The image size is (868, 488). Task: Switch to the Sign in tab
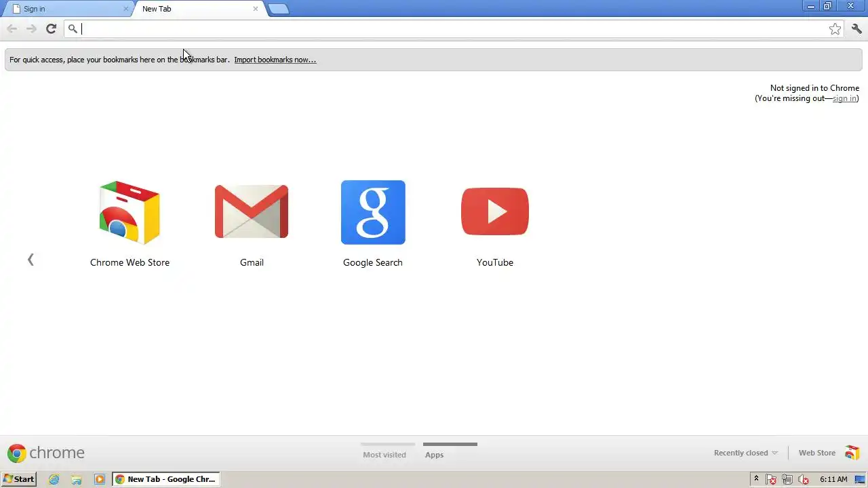(68, 9)
